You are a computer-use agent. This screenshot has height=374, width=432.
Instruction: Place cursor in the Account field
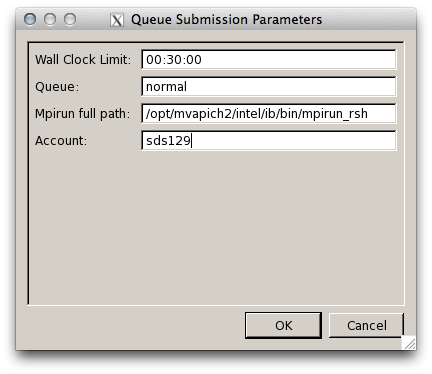pyautogui.click(x=269, y=141)
